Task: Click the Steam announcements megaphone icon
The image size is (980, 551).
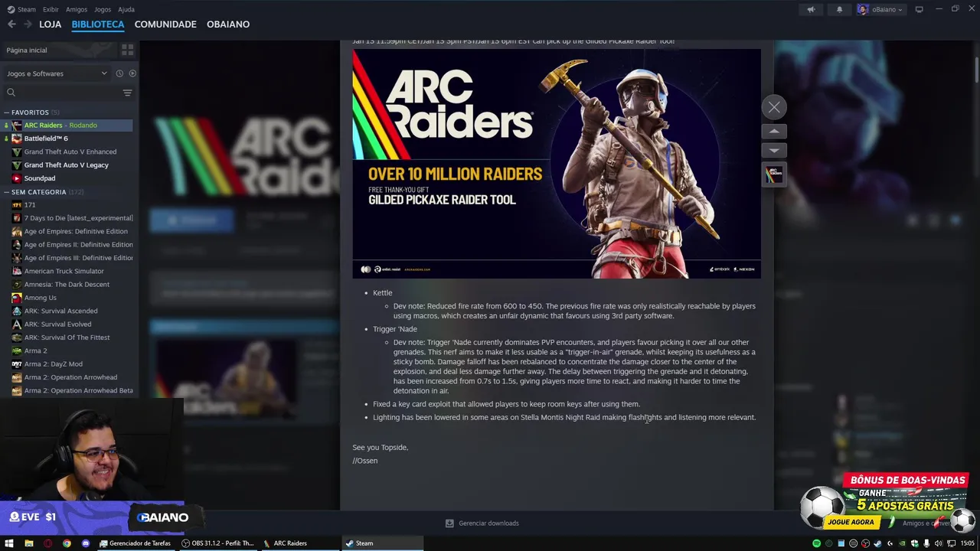Action: point(811,9)
